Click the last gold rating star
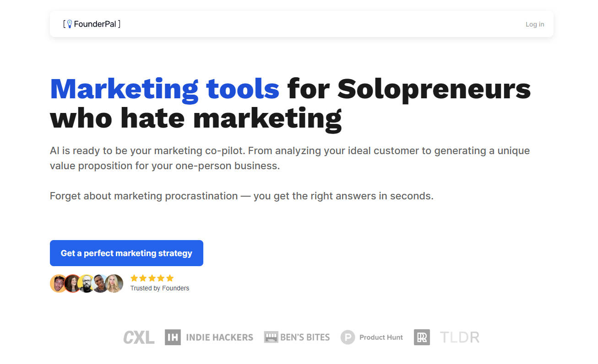This screenshot has height=364, width=598. 170,278
